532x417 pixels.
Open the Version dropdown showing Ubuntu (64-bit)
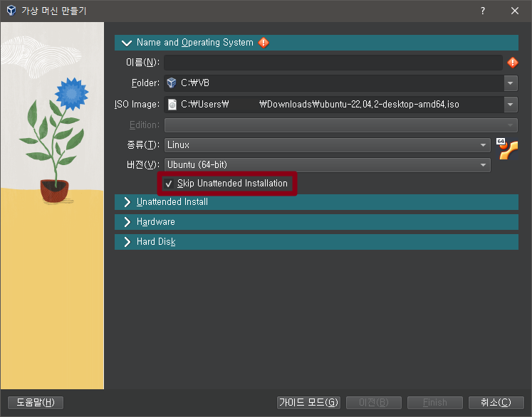point(328,165)
